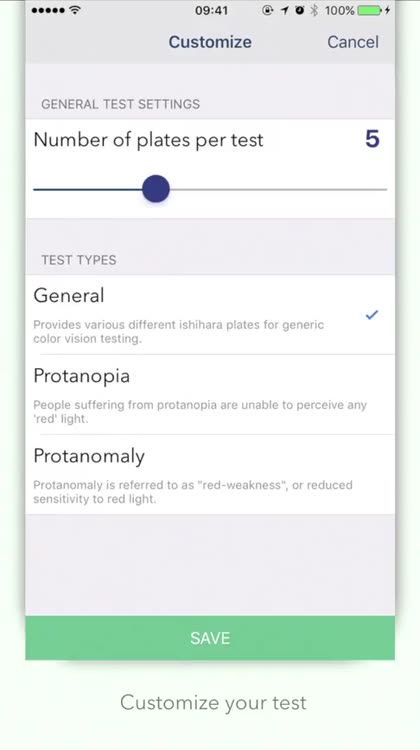Tap the Wi-Fi status icon
Viewport: 420px width, 750px height.
(75, 10)
